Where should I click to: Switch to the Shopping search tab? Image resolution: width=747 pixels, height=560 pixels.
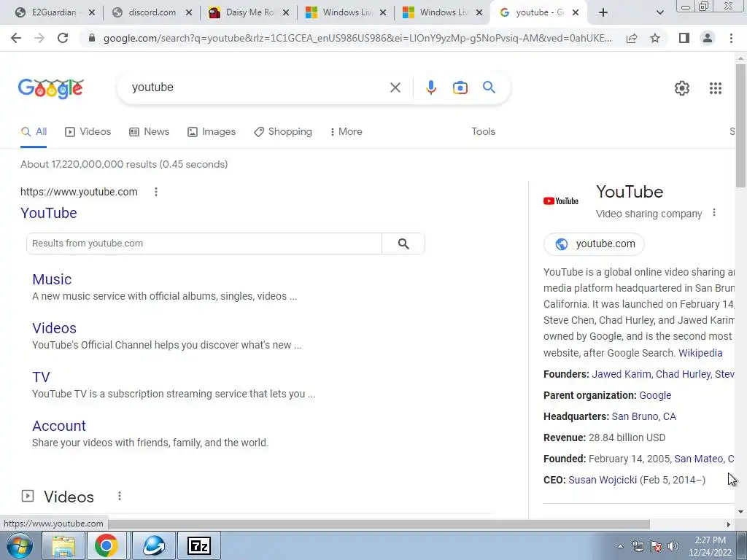pos(283,132)
